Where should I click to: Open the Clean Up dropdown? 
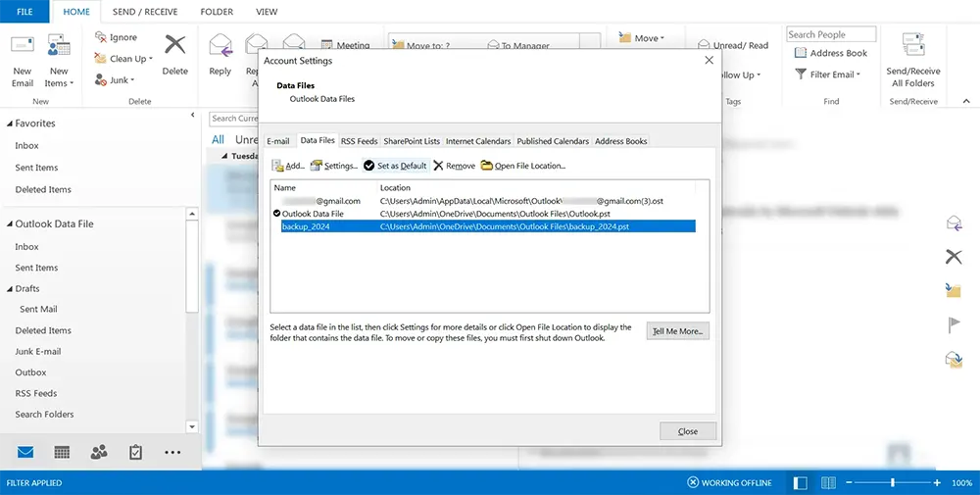123,59
